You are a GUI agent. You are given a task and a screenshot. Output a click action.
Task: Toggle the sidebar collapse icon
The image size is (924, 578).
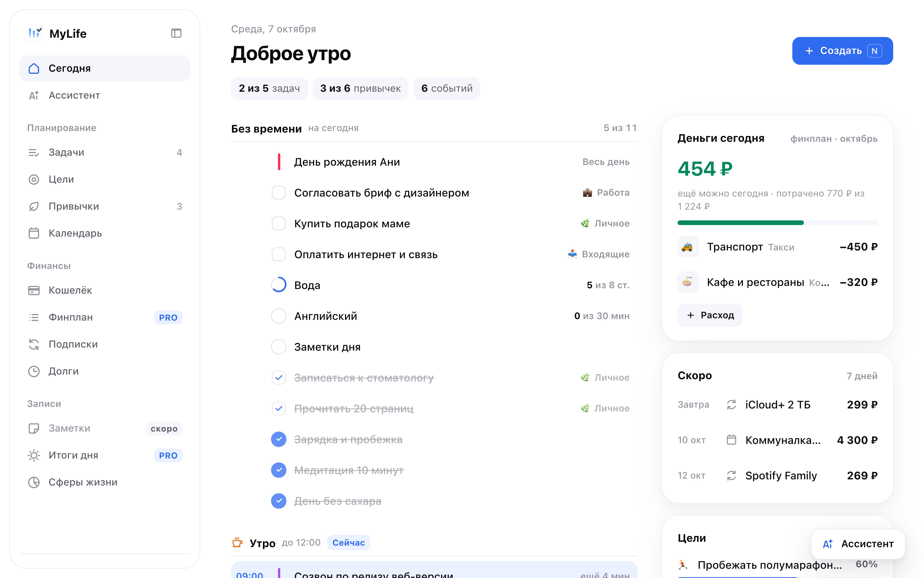[176, 34]
